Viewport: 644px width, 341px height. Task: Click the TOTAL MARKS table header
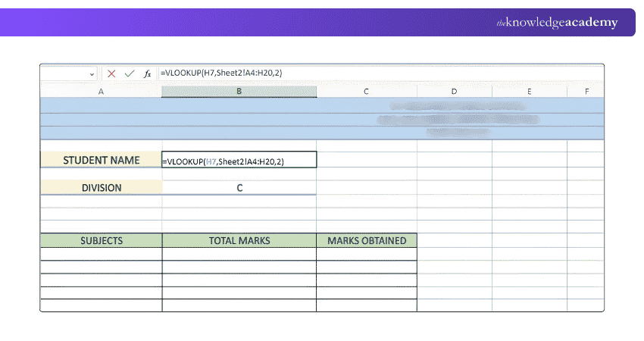239,241
